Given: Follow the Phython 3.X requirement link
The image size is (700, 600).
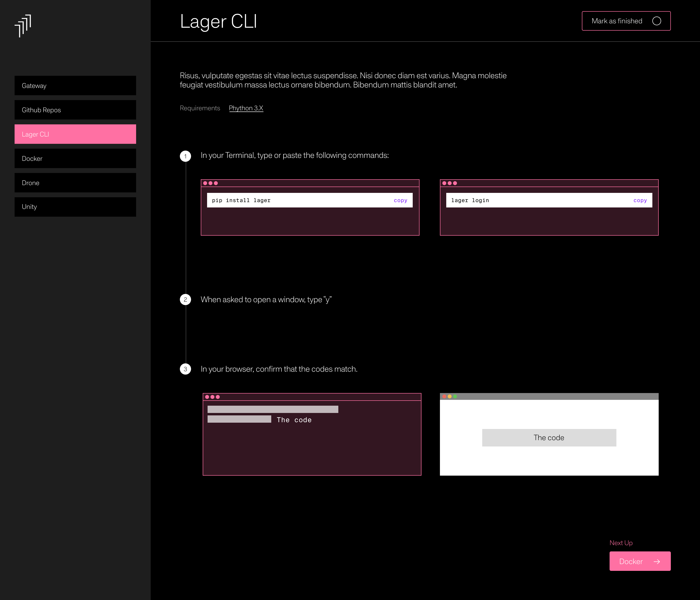Looking at the screenshot, I should (x=246, y=108).
